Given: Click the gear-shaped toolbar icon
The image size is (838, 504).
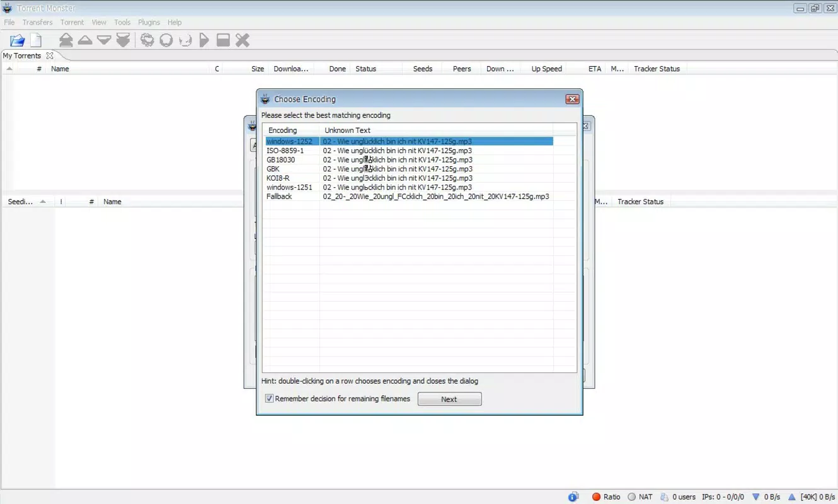Looking at the screenshot, I should [x=147, y=40].
